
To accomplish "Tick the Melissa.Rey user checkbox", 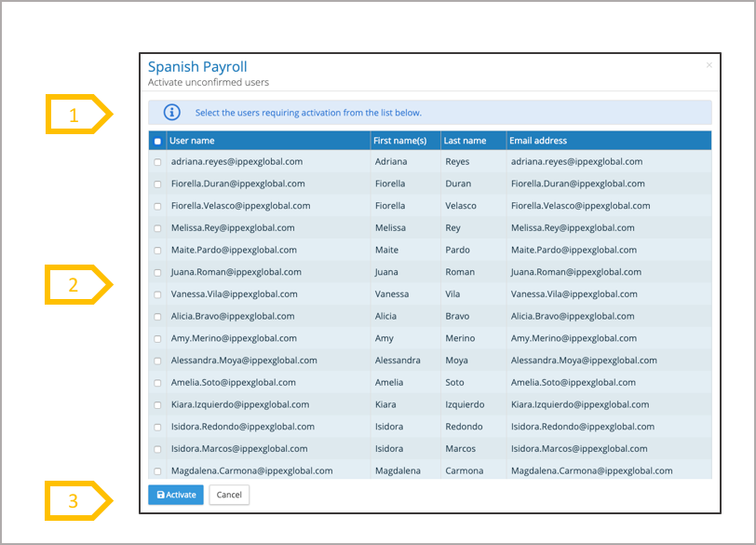I will [x=157, y=228].
